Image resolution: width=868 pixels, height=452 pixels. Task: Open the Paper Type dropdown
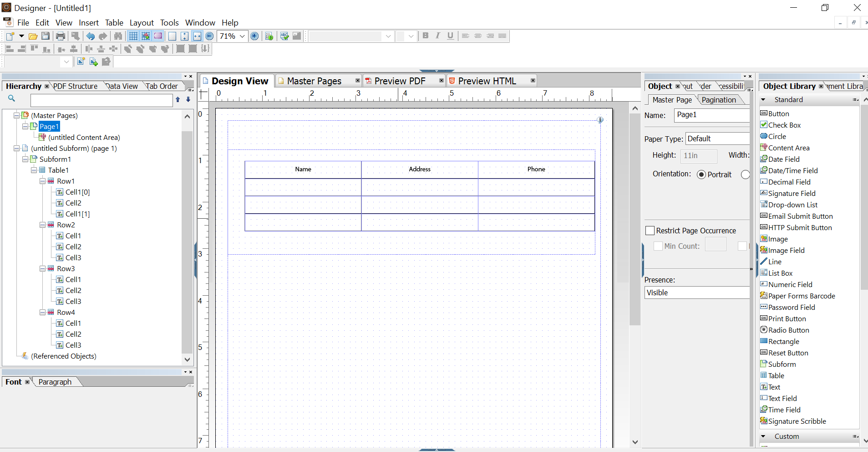pos(717,139)
